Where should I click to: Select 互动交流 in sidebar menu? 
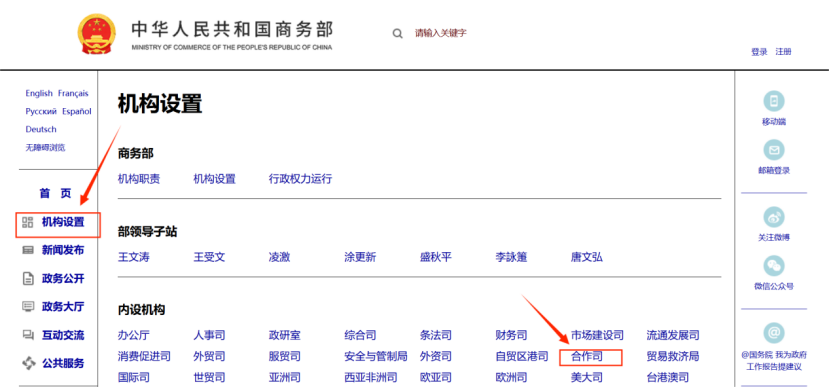[63, 335]
